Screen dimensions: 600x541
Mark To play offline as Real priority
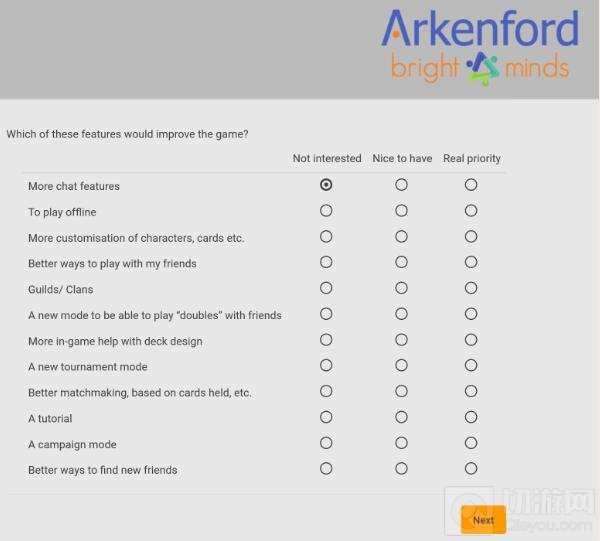coord(471,211)
